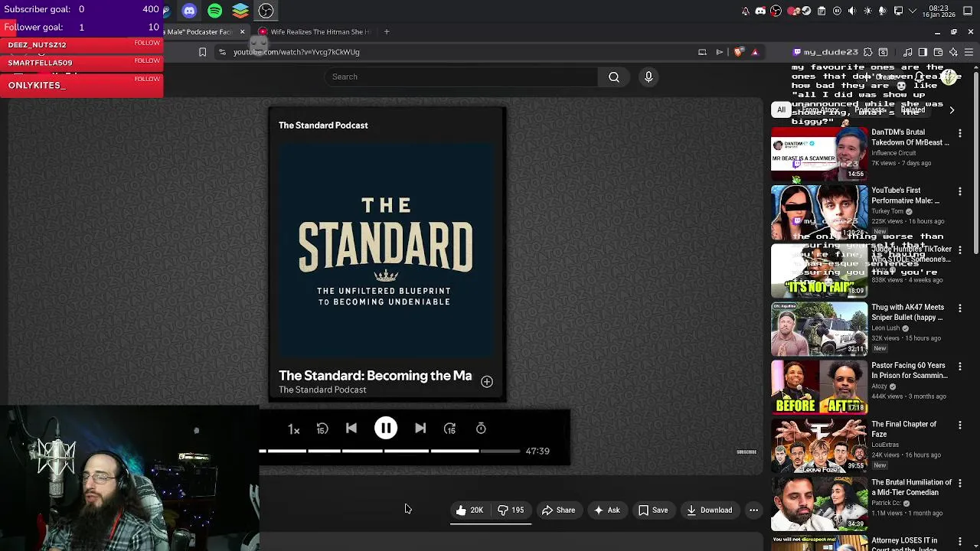The width and height of the screenshot is (980, 551).
Task: Open Discord from the taskbar
Action: 189,11
